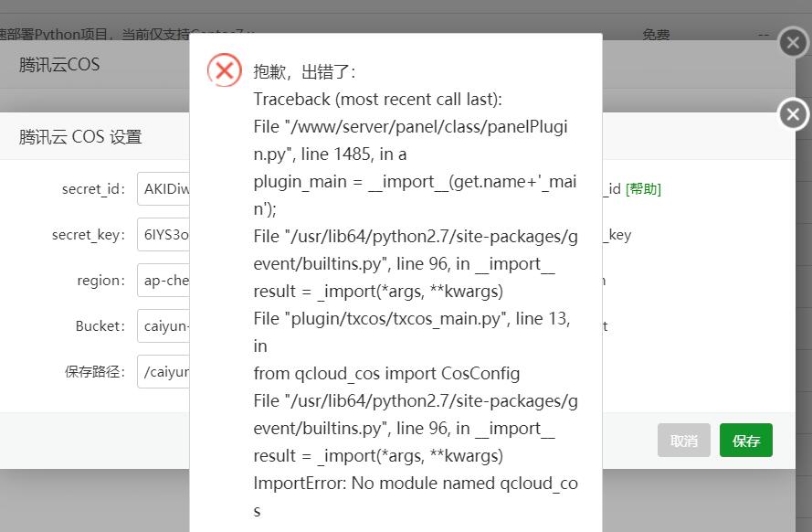Select the 保存路径 input field
This screenshot has width=812, height=532.
click(x=163, y=371)
